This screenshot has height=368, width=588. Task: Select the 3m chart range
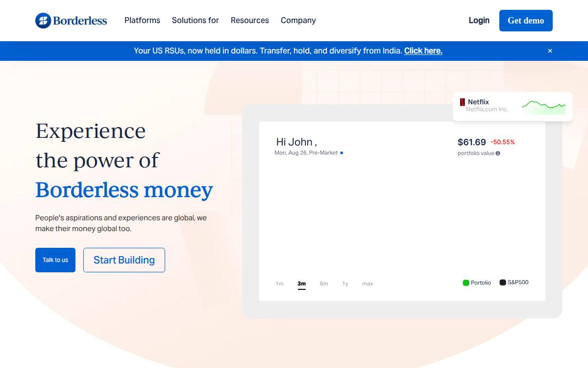(x=301, y=284)
